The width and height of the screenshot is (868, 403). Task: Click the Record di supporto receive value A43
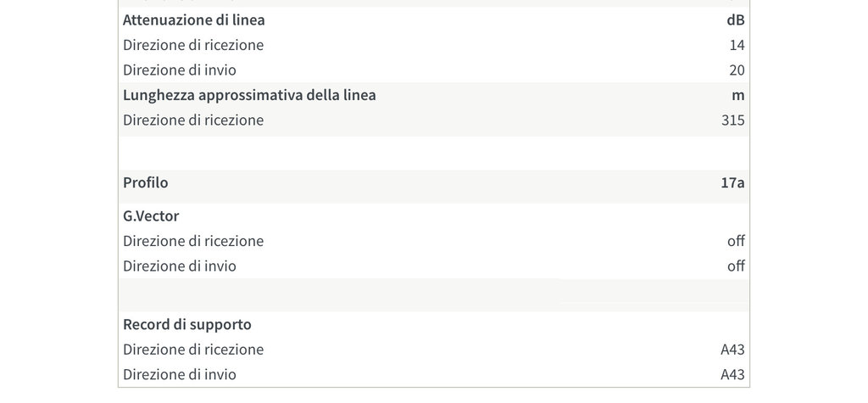[732, 350]
